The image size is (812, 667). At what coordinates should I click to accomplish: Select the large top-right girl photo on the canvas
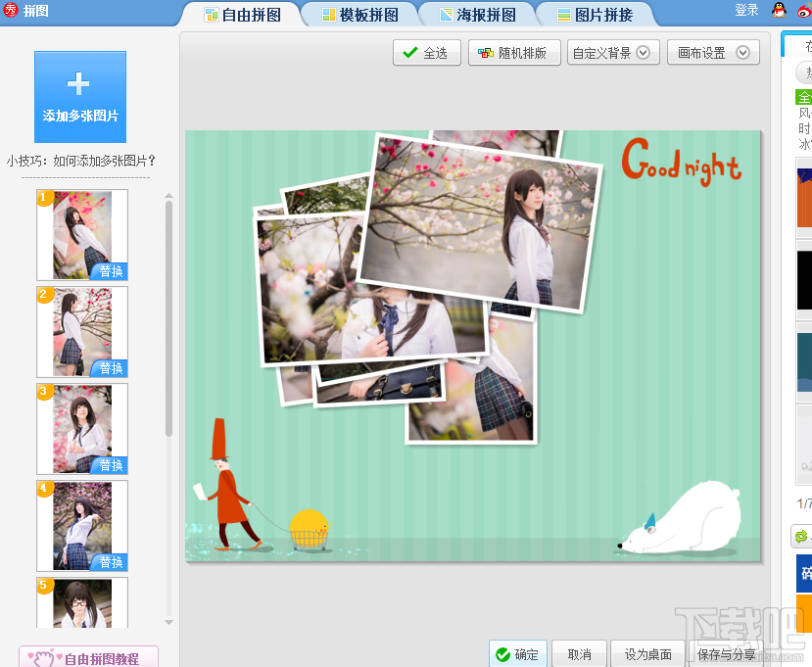click(x=482, y=222)
